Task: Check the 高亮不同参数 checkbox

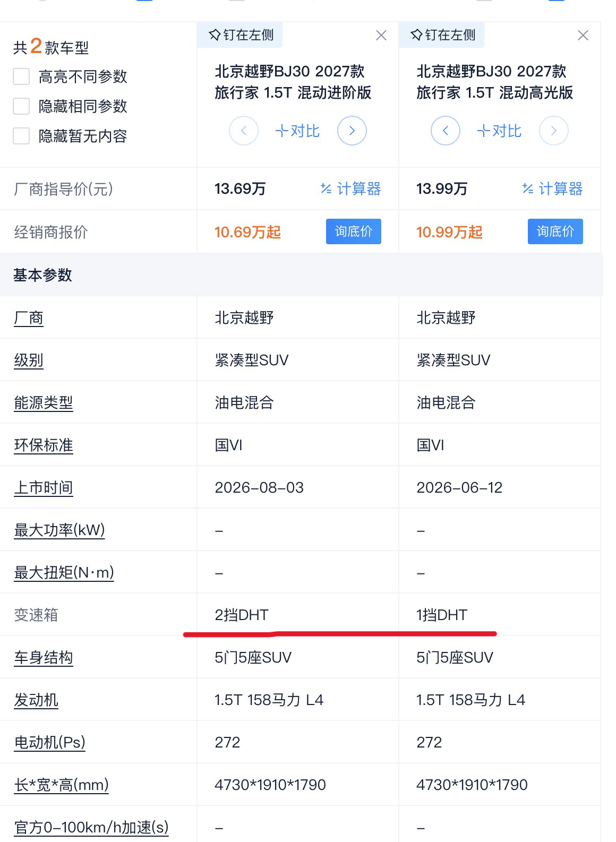Action: 21,76
